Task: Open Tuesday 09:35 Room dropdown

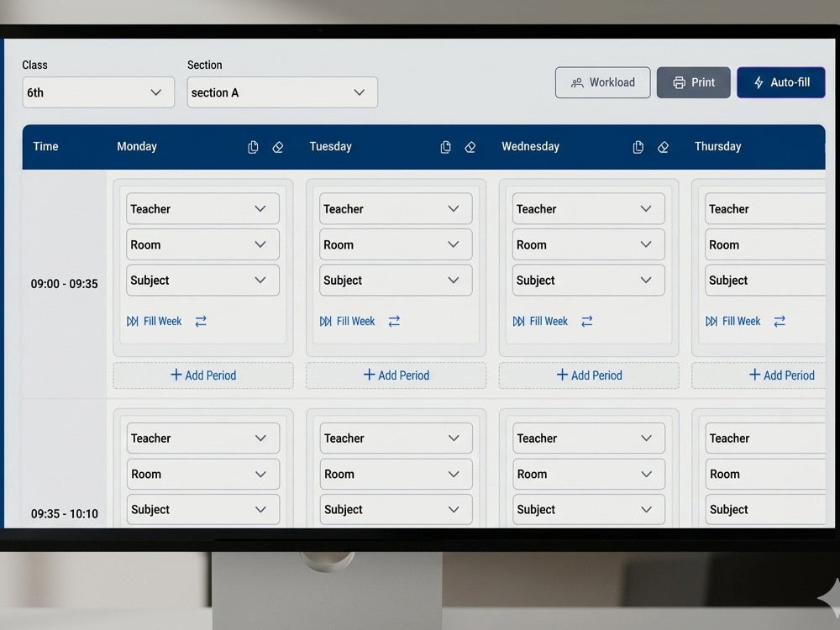Action: [x=396, y=474]
